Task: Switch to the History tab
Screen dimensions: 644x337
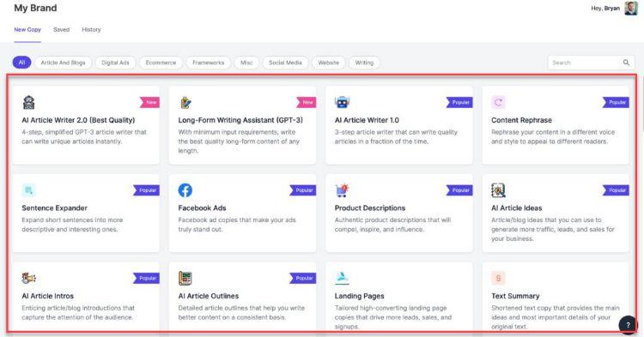Action: click(91, 29)
